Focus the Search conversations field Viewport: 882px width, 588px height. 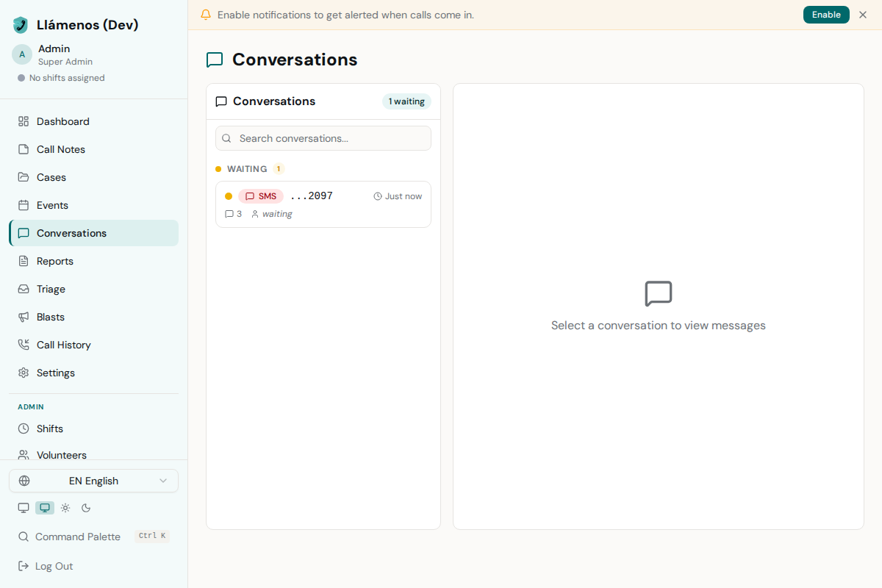point(323,138)
